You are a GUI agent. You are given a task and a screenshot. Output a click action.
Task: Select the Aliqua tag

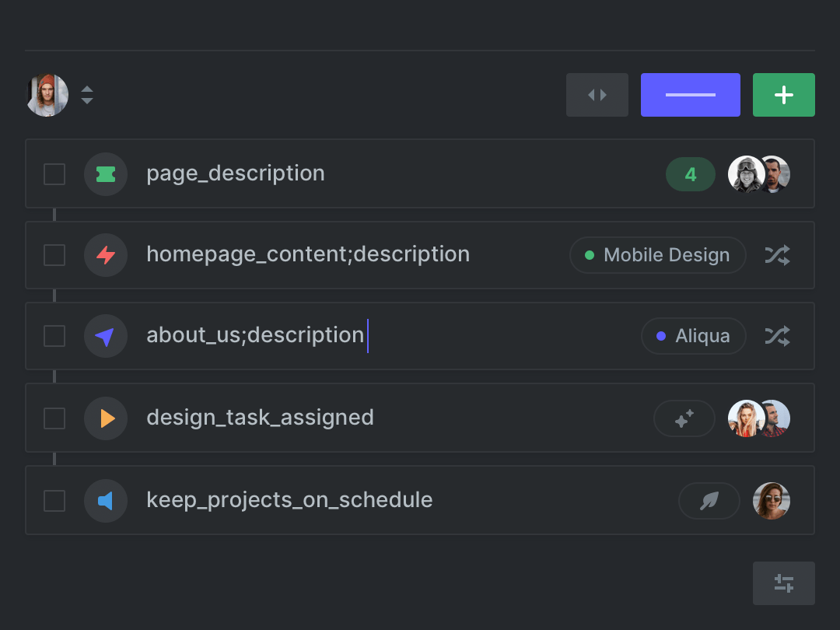coord(693,335)
